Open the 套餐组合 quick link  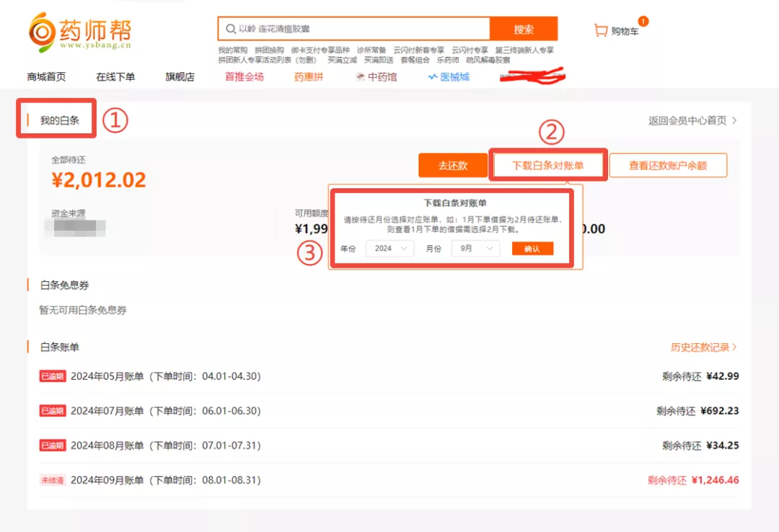(415, 60)
